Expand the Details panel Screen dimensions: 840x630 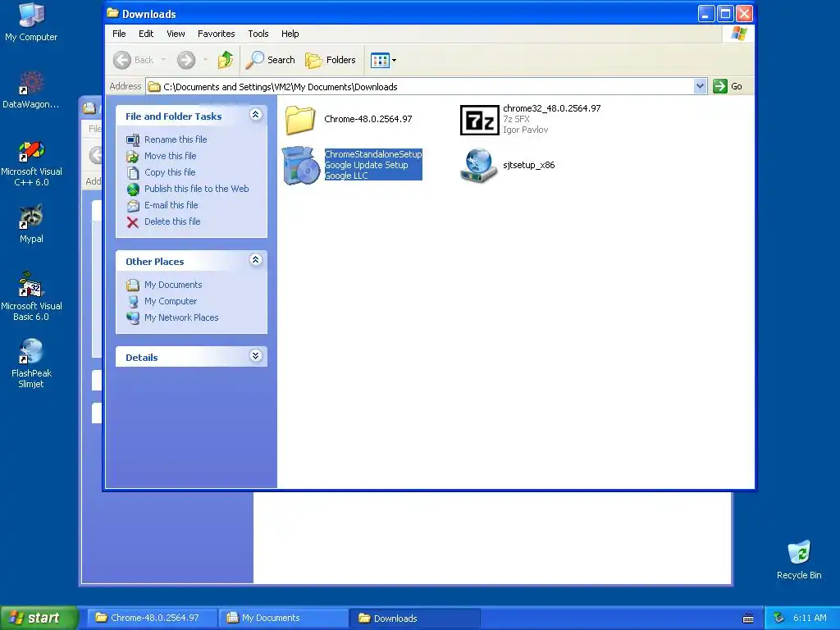point(256,356)
